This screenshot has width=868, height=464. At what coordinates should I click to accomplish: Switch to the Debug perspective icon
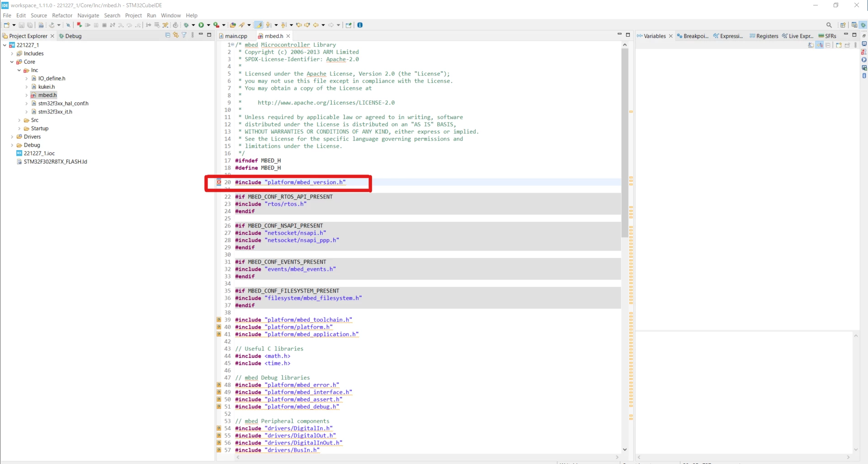pos(863,25)
